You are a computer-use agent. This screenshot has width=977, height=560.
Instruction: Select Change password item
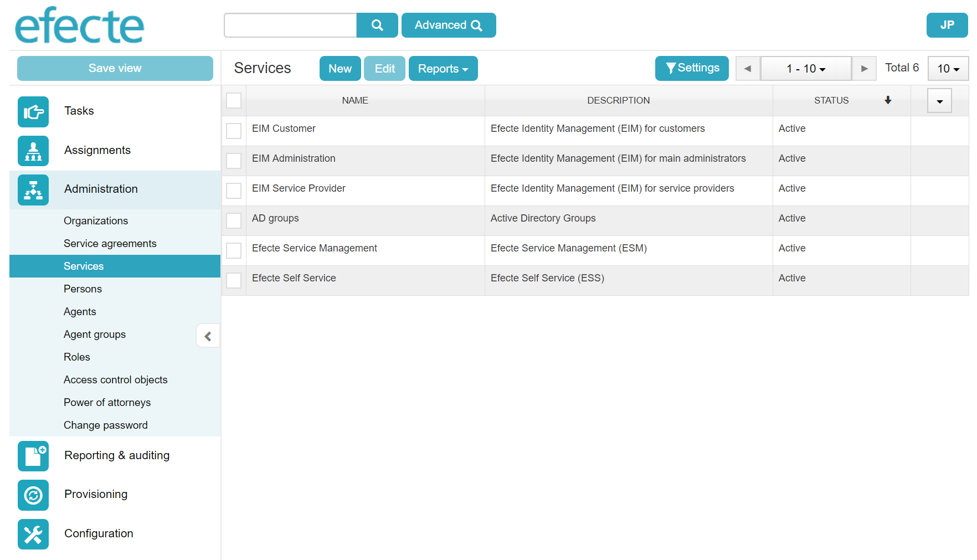pos(115,425)
